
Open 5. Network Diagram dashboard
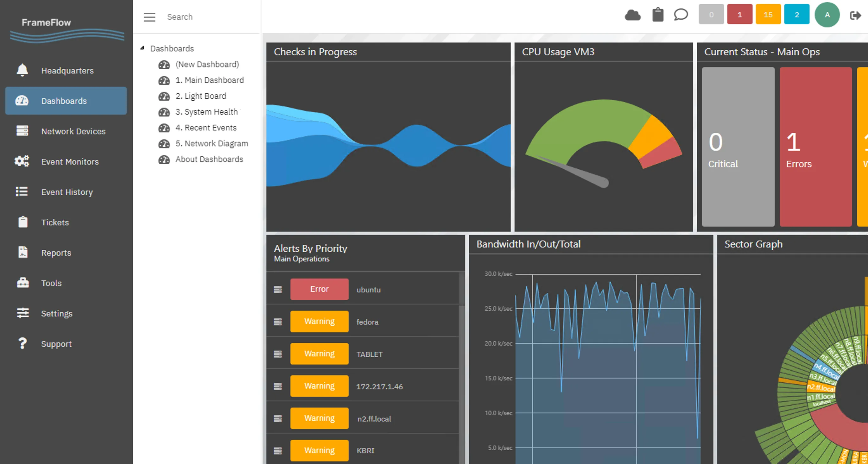[x=211, y=143]
